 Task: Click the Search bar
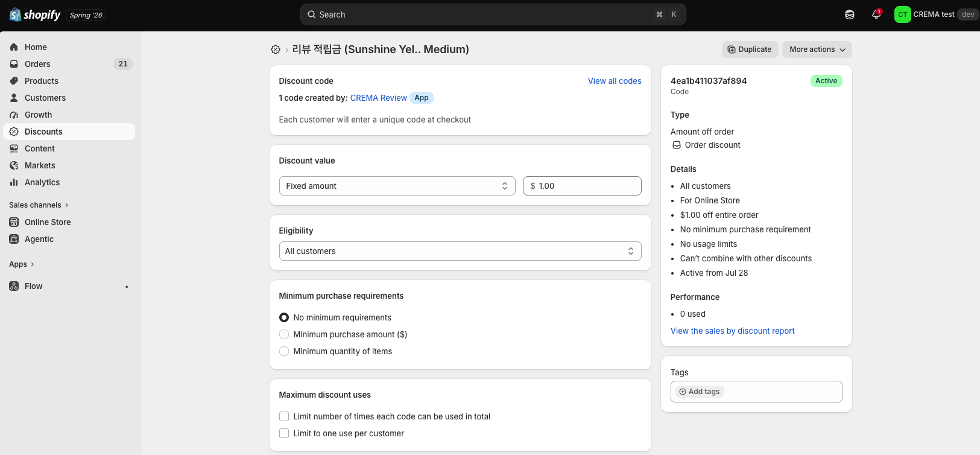click(493, 14)
